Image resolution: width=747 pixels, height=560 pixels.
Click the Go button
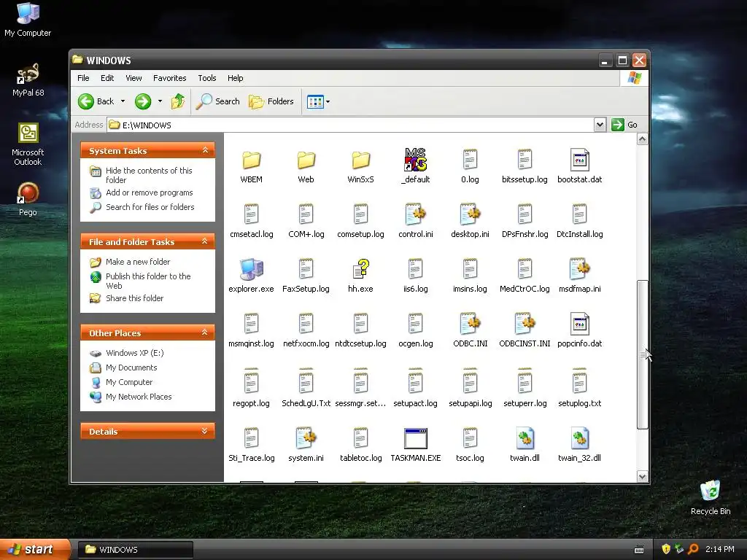click(625, 125)
